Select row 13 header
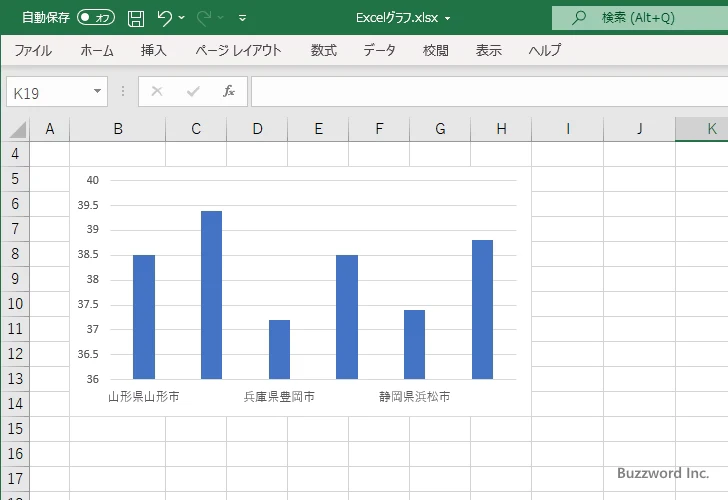The width and height of the screenshot is (728, 500). (15, 378)
